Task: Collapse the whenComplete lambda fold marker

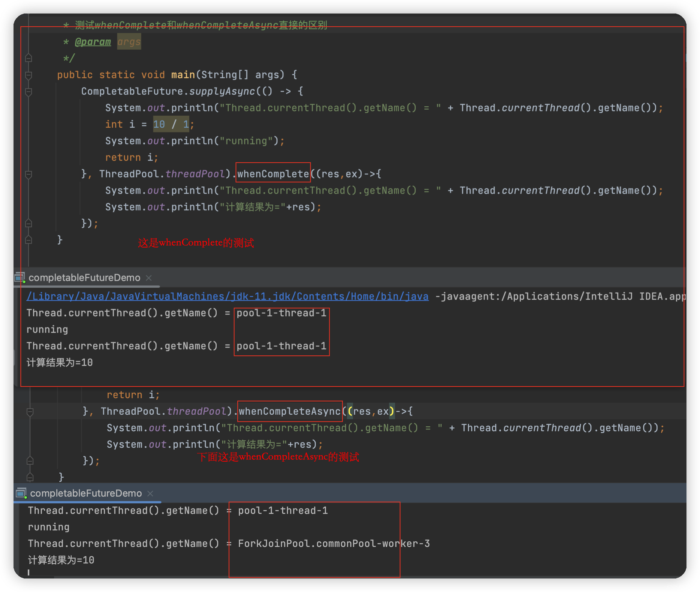Action: [x=29, y=174]
